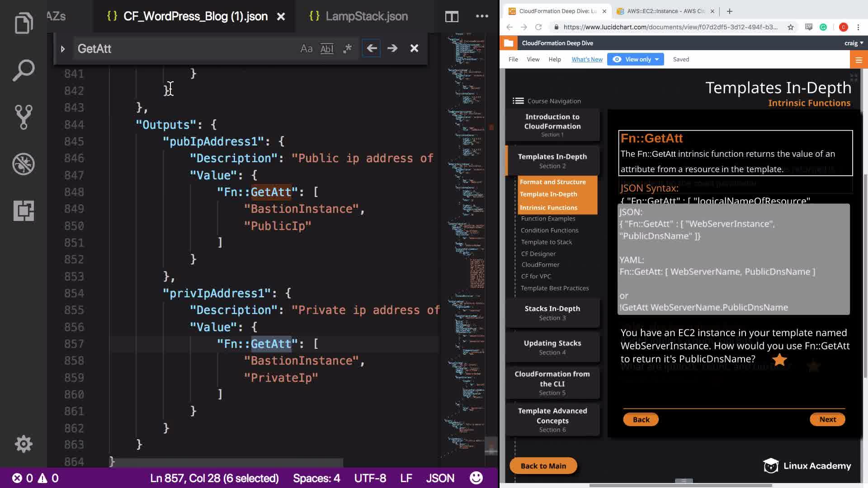Go to next GetAtt match
The image size is (868, 488).
point(392,48)
